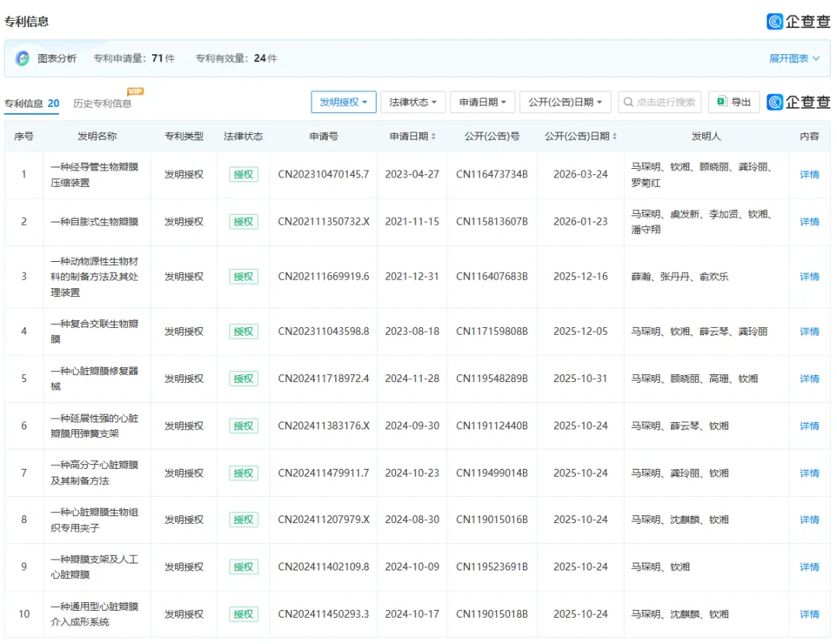Click the 专利类型 column header
Viewport: 837px width, 644px height.
pyautogui.click(x=184, y=136)
